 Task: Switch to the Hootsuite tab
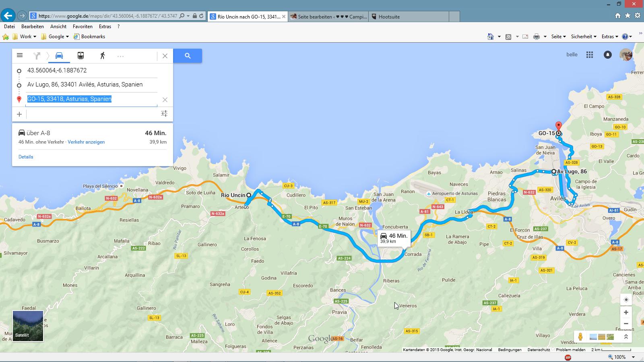(x=409, y=16)
